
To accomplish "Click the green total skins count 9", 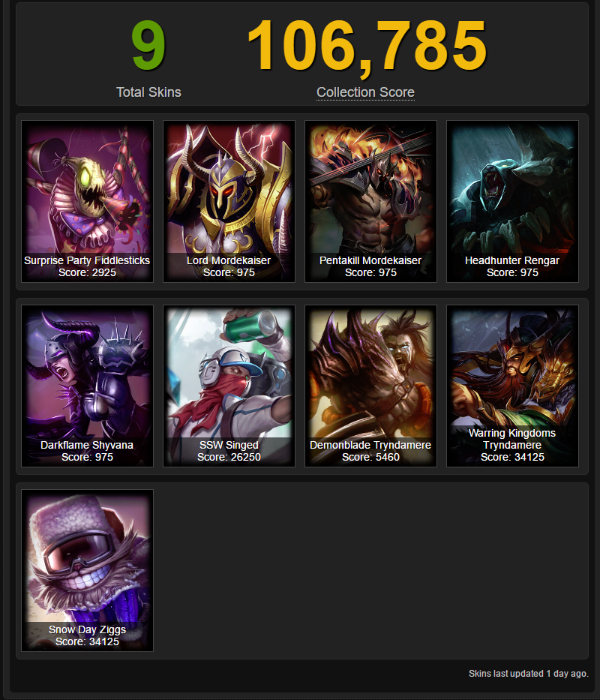I will tap(148, 46).
